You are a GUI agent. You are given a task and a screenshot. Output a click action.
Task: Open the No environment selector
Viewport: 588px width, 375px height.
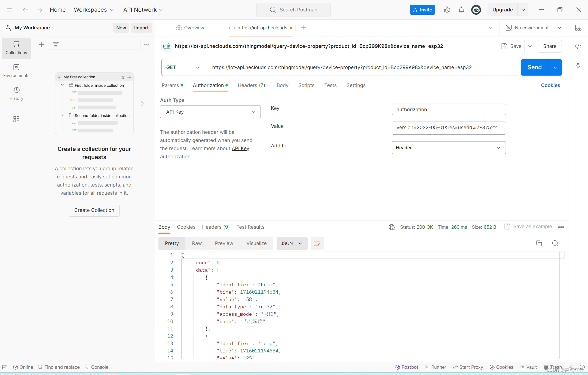534,28
